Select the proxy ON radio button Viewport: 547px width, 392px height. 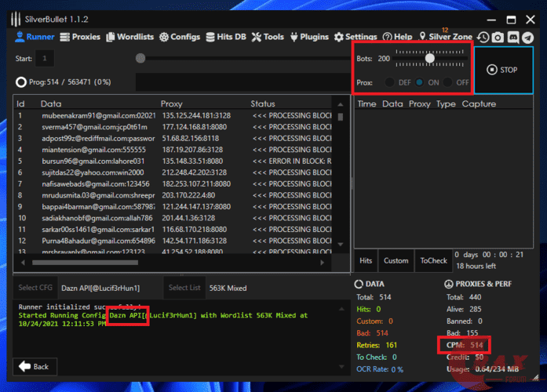coord(420,82)
